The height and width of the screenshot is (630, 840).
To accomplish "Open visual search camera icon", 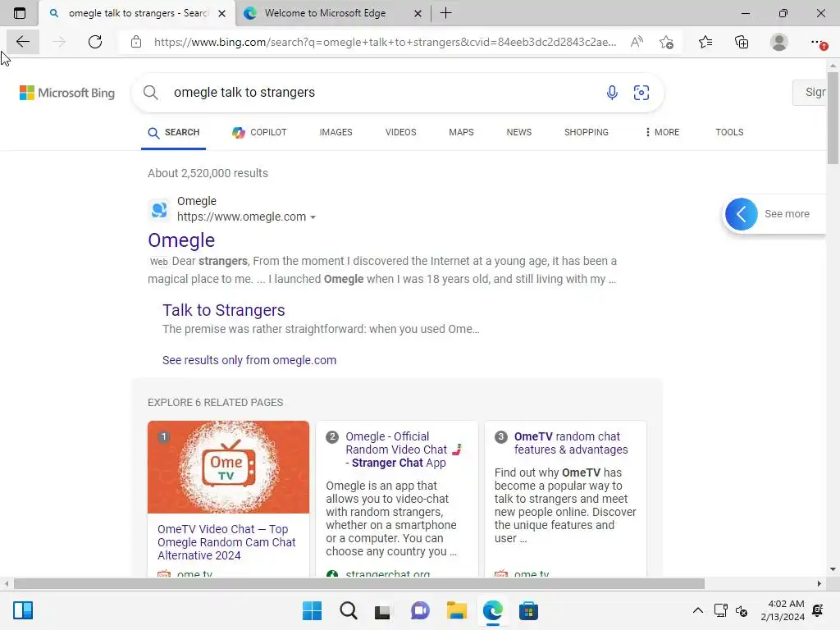I will pyautogui.click(x=641, y=93).
